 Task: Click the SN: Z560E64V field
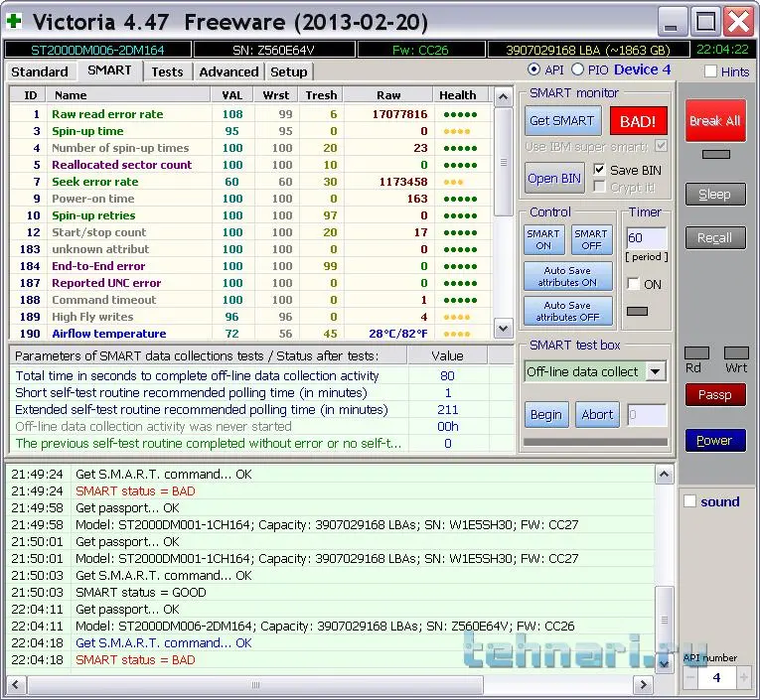[x=274, y=50]
